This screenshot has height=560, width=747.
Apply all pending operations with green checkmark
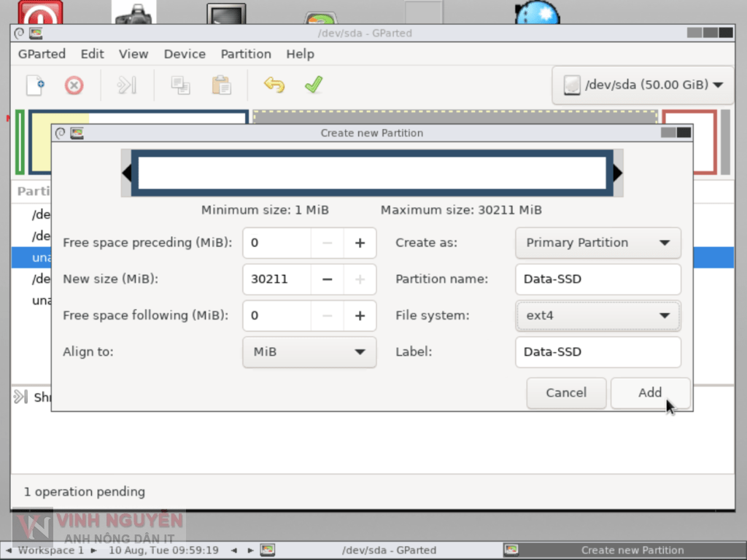coord(314,85)
